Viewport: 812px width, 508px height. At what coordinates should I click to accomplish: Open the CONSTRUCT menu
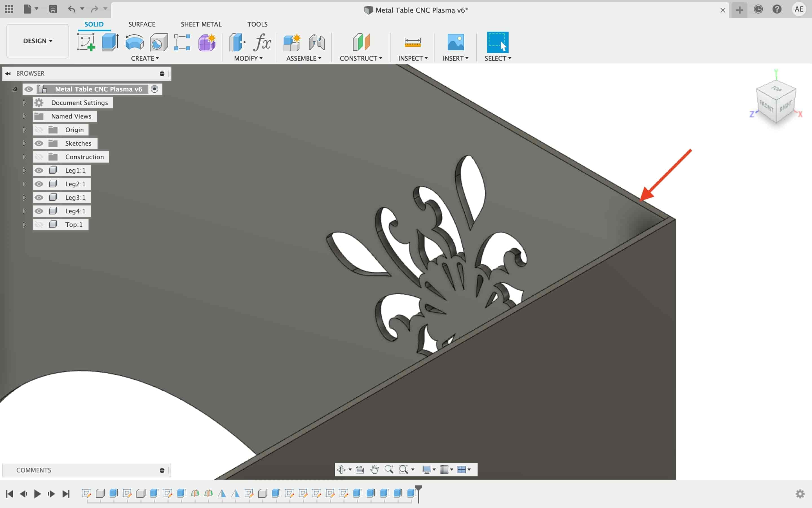click(361, 58)
